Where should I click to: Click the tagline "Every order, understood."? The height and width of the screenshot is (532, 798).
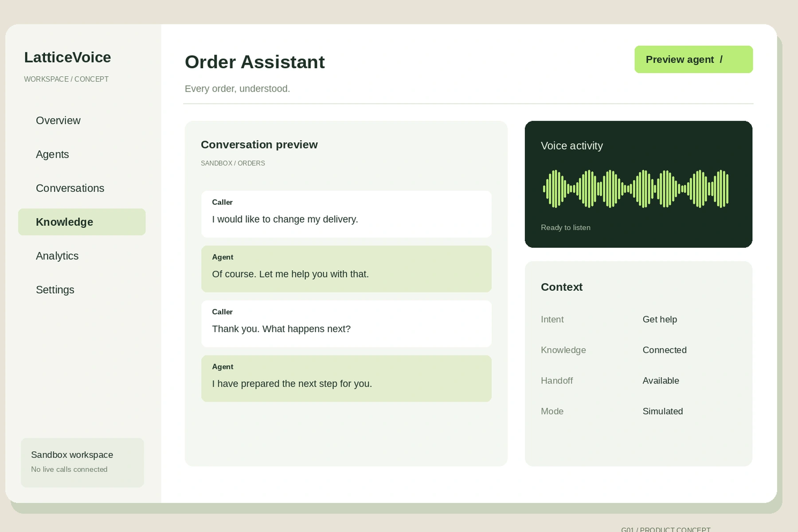[237, 89]
